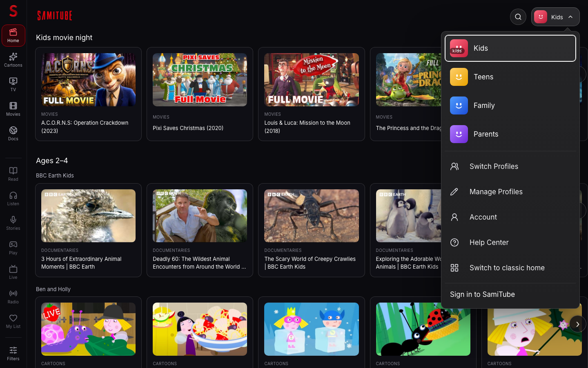Click A.C.O.R.N.S: Operation Crackdown (2023) title

coord(85,127)
